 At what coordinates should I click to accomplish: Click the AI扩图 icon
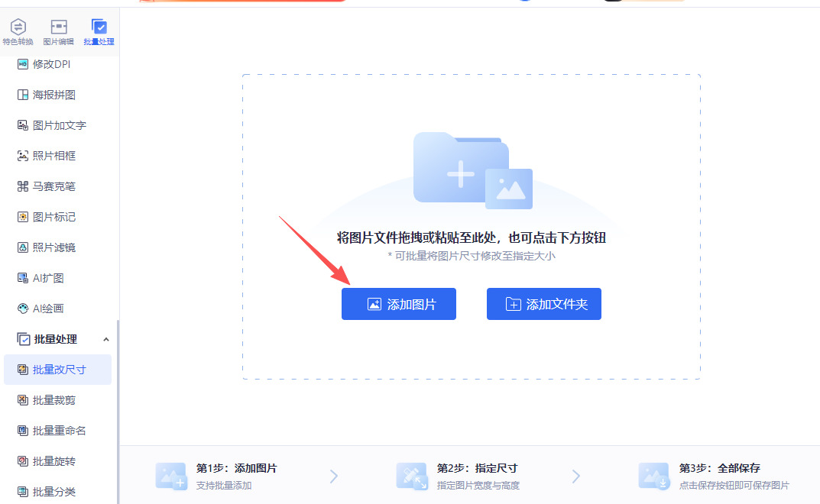click(x=22, y=278)
